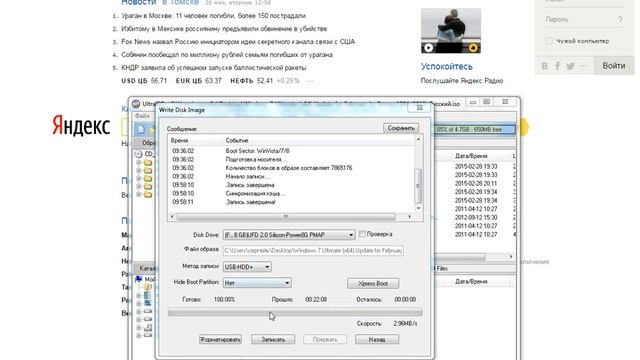The height and width of the screenshot is (360, 640).
Task: Select the Синхронизация кэша log row
Action: pyautogui.click(x=292, y=193)
